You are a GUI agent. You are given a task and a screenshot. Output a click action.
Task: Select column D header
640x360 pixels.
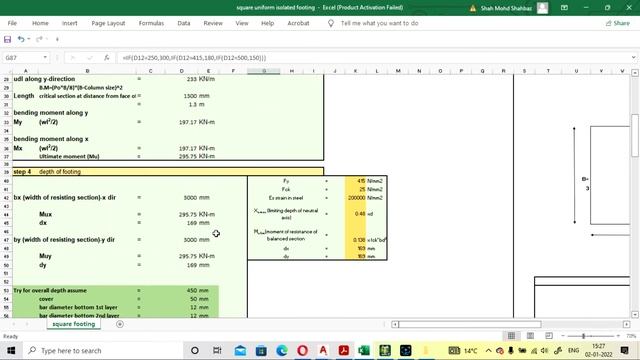(x=182, y=71)
